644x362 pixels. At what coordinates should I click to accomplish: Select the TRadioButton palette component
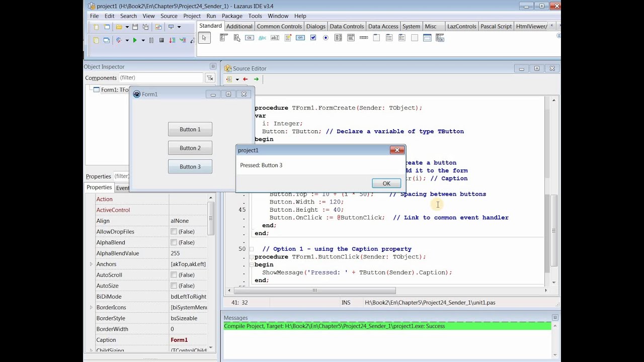[x=326, y=38]
